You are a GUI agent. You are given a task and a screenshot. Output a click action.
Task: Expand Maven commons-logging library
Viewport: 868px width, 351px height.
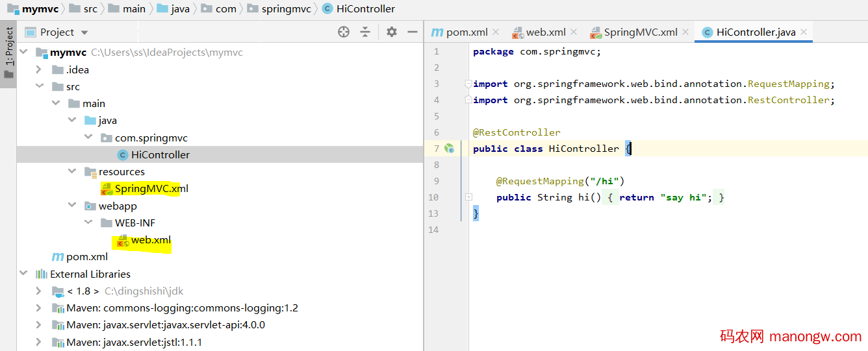[39, 308]
